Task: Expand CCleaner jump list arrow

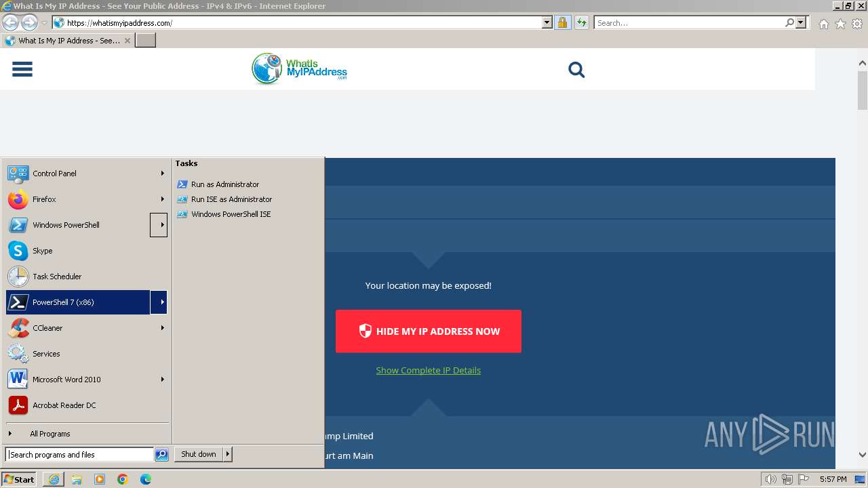Action: tap(162, 328)
